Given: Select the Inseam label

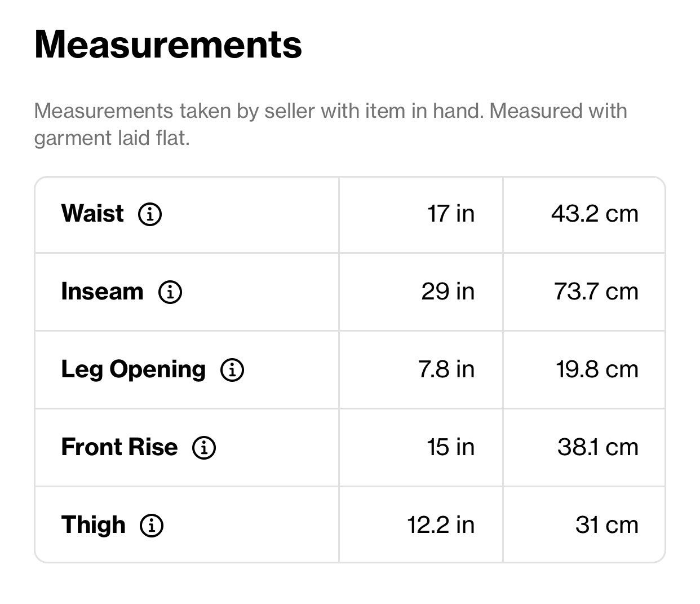Looking at the screenshot, I should 103,292.
